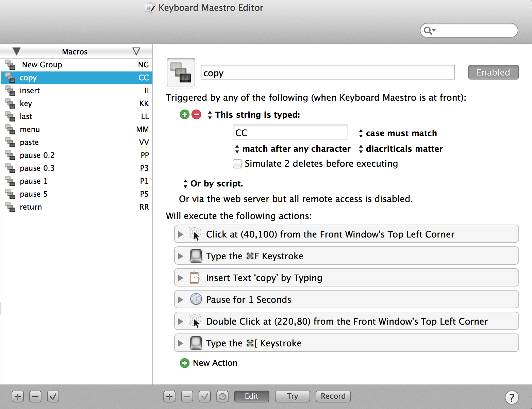Click the key icon on ⌘F Keystroke action
Viewport: 532px width, 409px height.
pos(196,256)
